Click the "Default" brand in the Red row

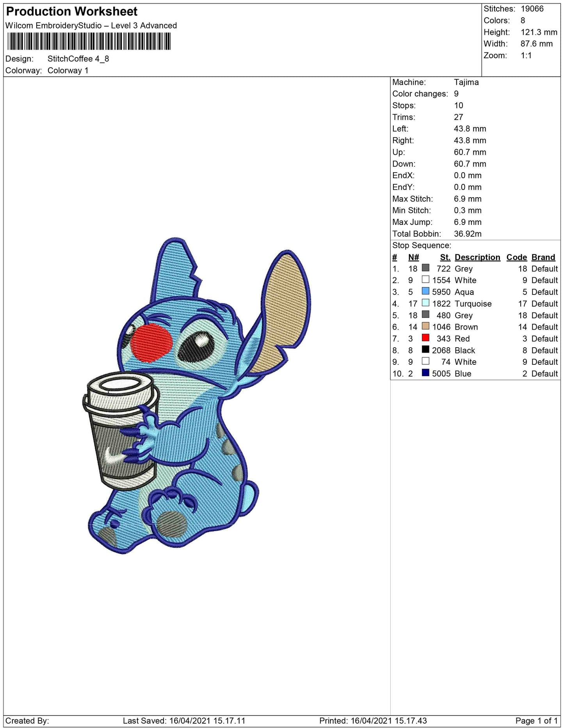click(x=545, y=339)
